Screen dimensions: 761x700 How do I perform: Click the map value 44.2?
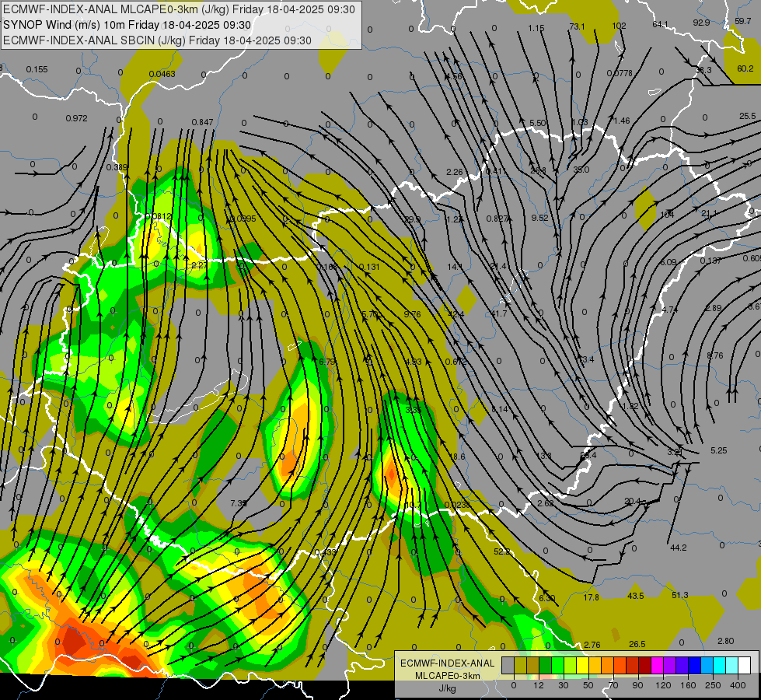point(679,548)
